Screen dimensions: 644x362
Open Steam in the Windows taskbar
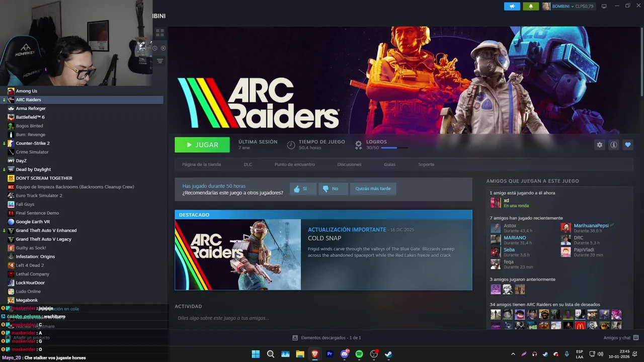[x=388, y=354]
